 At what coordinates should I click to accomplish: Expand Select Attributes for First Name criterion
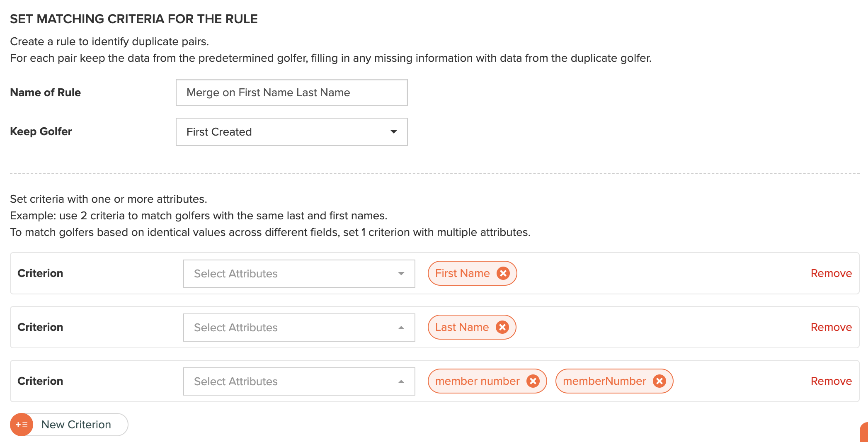(299, 274)
